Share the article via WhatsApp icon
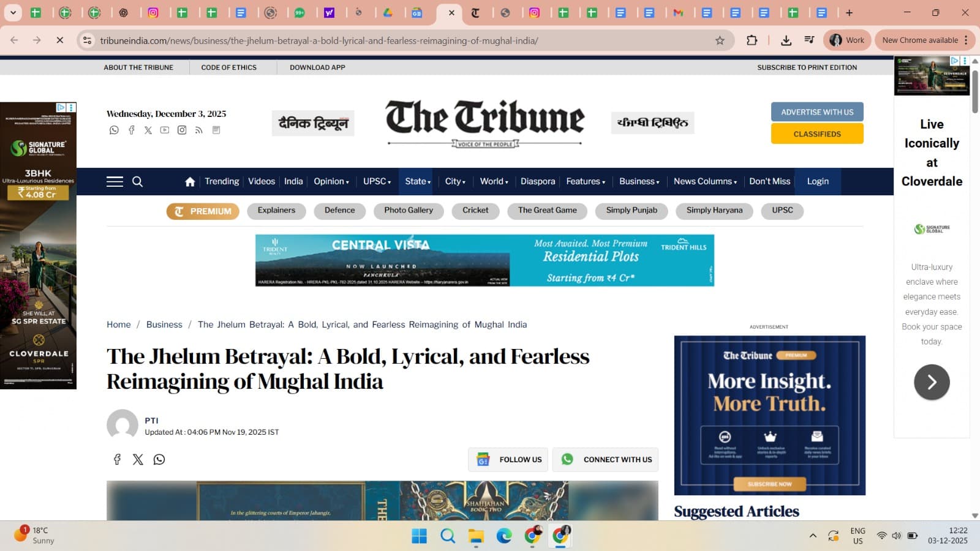 coord(159,459)
